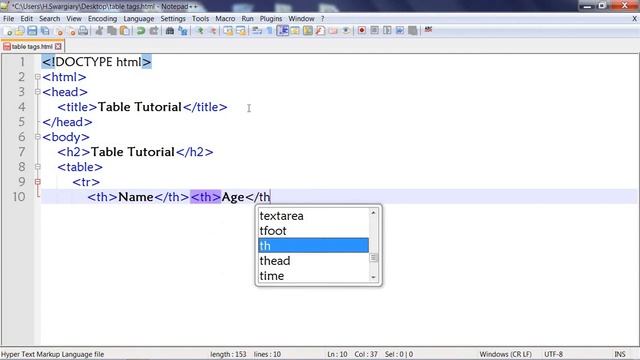This screenshot has height=360, width=640.
Task: Open Find using binoculars toolbar icon
Action: tap(169, 31)
